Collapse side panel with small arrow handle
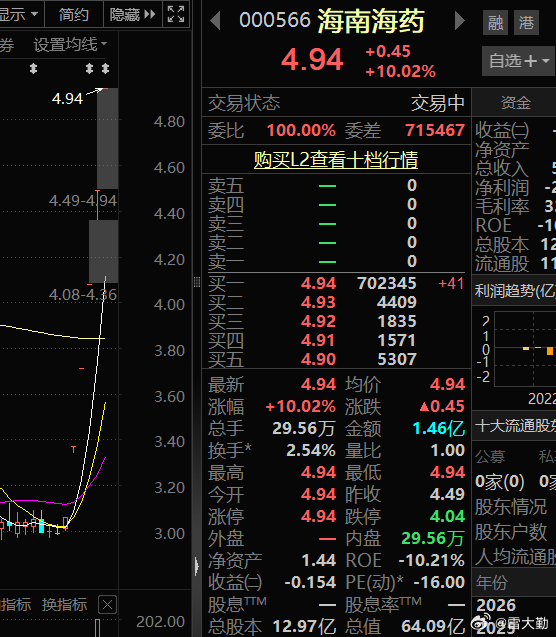The height and width of the screenshot is (637, 556). 197,567
